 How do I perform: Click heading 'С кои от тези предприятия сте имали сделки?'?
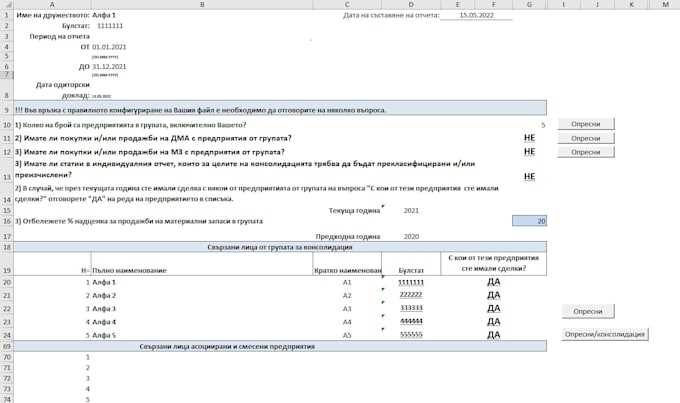(494, 263)
